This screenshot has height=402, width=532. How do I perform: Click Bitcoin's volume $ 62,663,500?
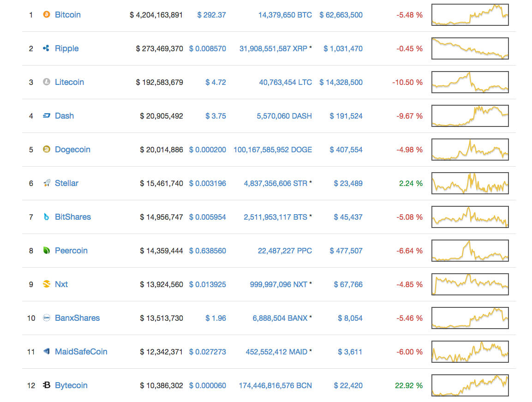click(x=341, y=15)
